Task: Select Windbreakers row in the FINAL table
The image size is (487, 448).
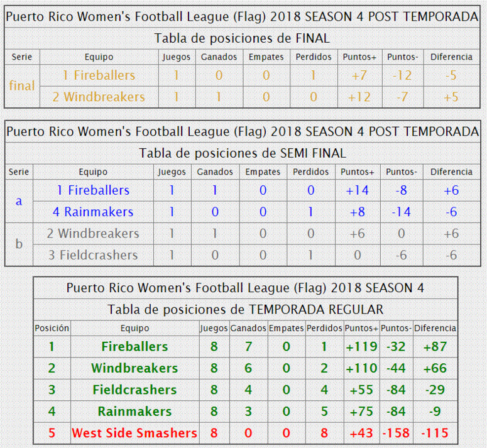Action: (x=260, y=97)
